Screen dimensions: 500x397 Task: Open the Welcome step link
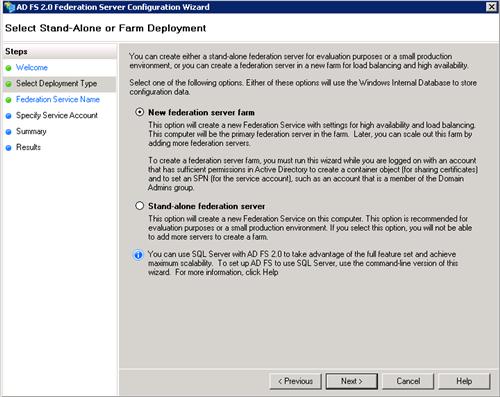32,67
